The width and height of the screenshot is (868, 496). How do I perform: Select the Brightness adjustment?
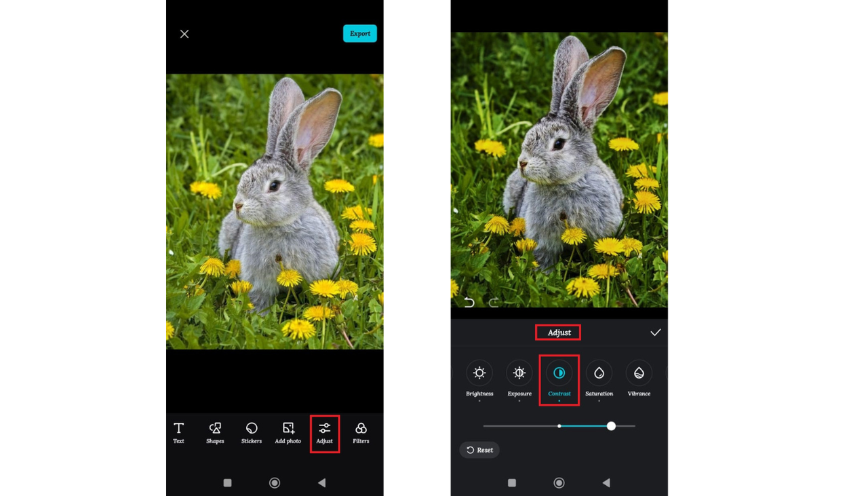point(479,379)
